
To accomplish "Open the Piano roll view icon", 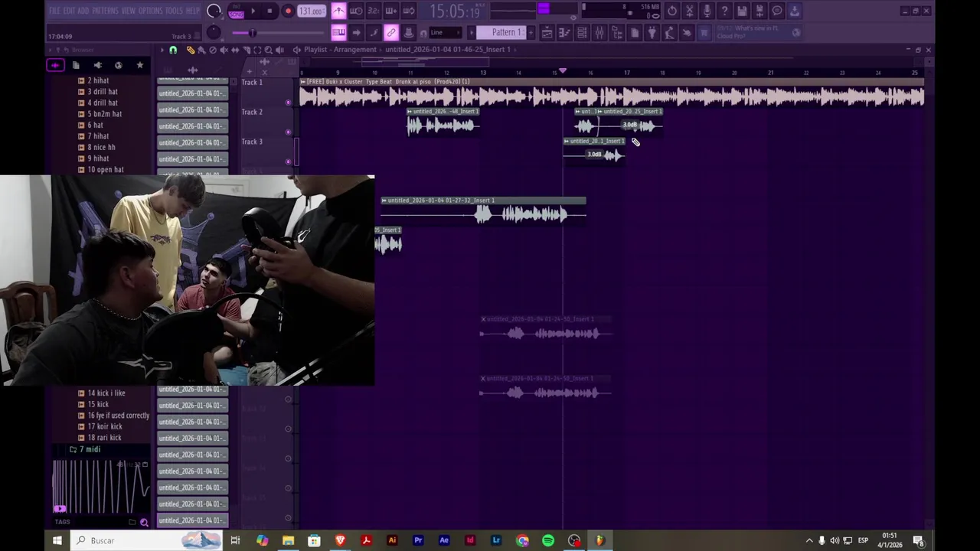I will [564, 32].
